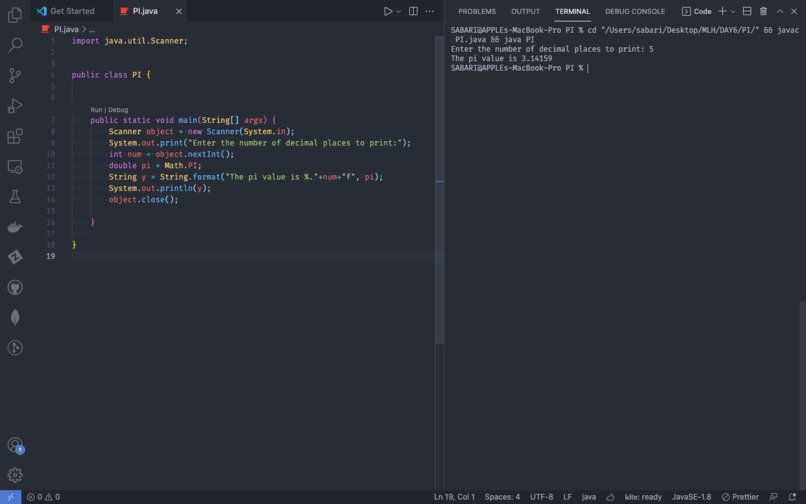This screenshot has height=504, width=806.
Task: Split the terminal panel
Action: (747, 11)
